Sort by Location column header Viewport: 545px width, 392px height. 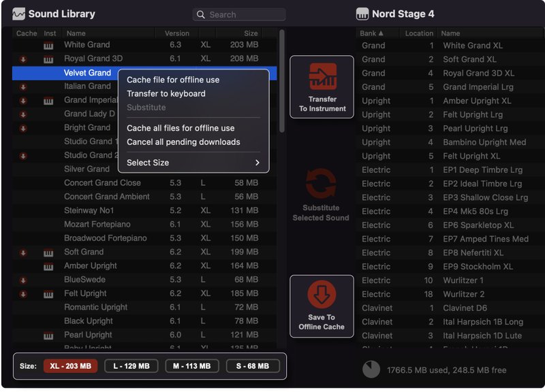point(419,33)
